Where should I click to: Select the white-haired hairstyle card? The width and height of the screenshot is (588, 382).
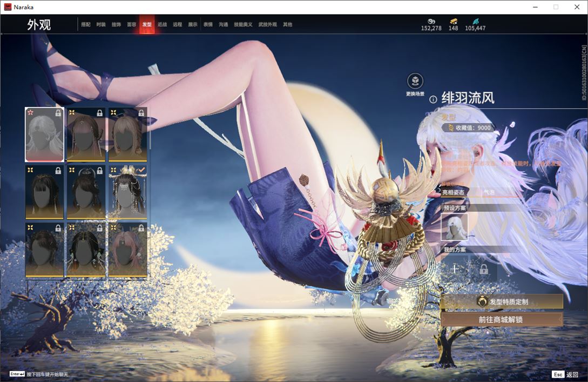click(45, 135)
